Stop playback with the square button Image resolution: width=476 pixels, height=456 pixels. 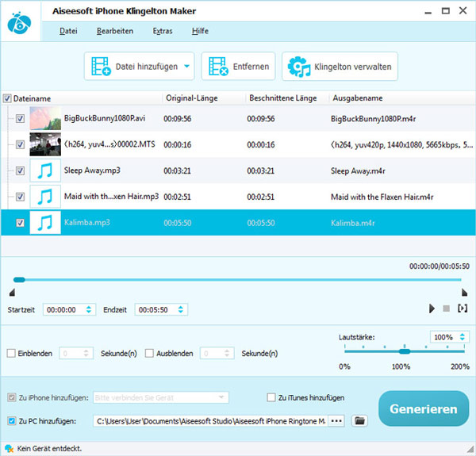[x=446, y=308]
